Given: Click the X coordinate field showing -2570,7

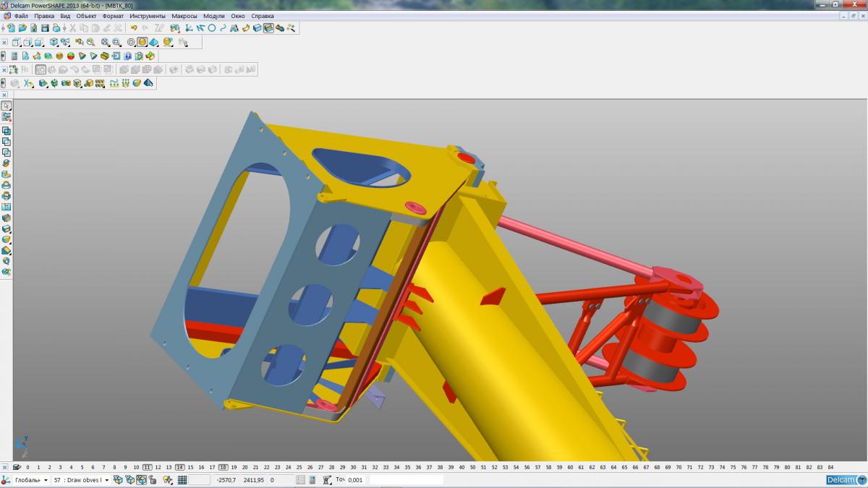Looking at the screenshot, I should point(226,480).
